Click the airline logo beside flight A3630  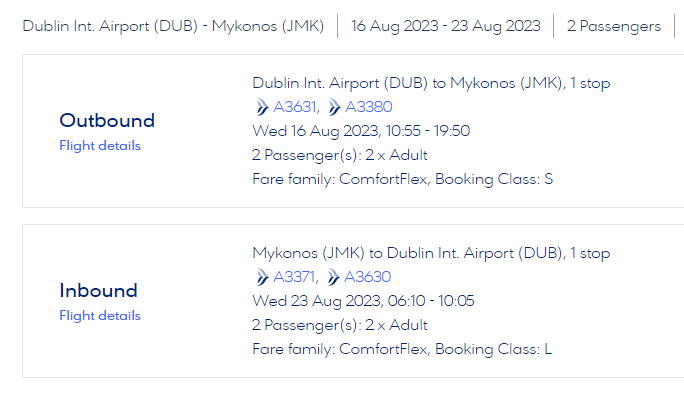click(333, 277)
